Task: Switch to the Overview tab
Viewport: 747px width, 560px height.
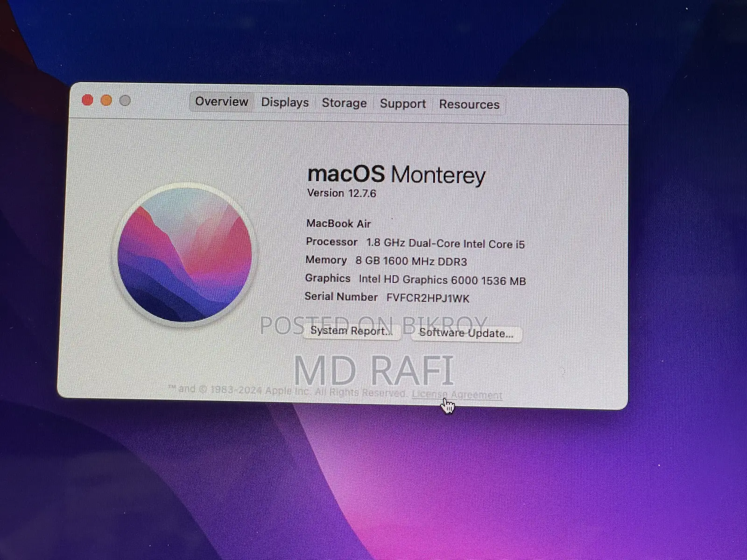Action: [x=221, y=102]
